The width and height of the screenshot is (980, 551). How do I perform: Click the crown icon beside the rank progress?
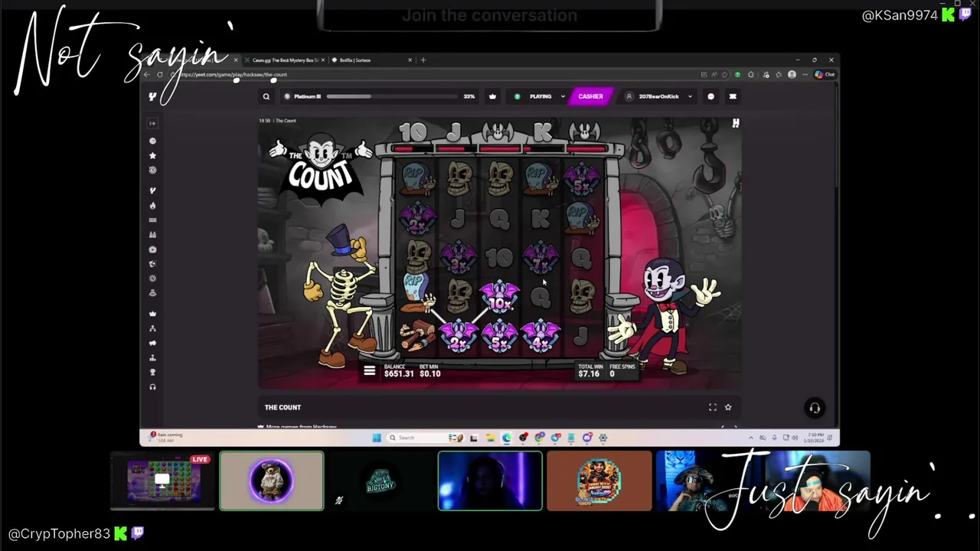[492, 96]
